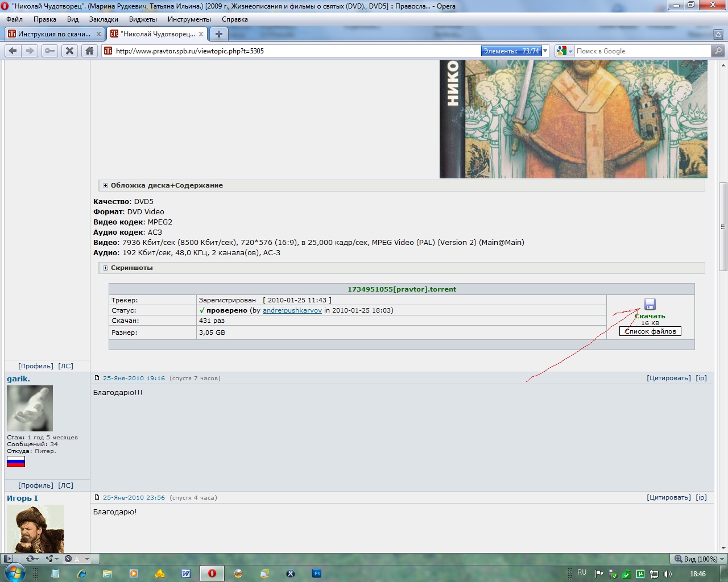
Task: Open the Wand password key button
Action: click(50, 51)
